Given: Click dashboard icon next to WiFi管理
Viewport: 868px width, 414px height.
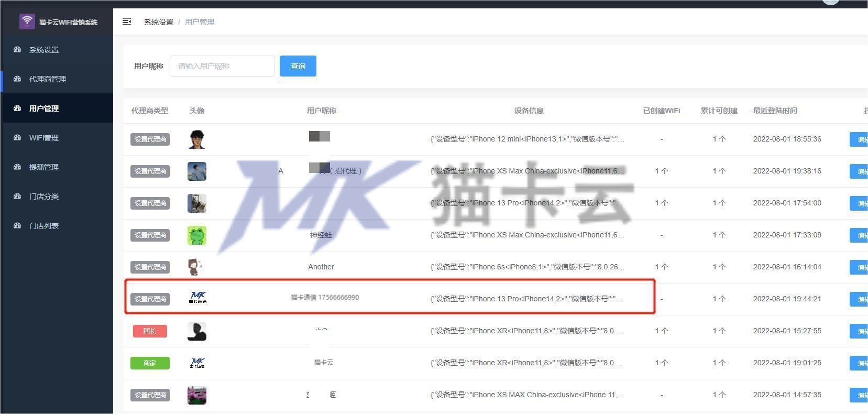Looking at the screenshot, I should click(x=17, y=138).
